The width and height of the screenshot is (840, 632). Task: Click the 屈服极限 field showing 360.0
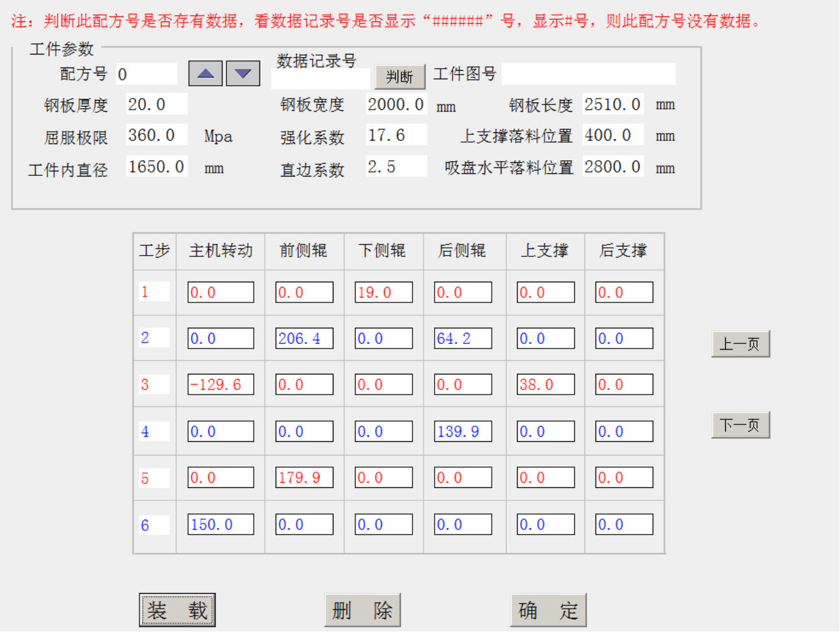156,136
